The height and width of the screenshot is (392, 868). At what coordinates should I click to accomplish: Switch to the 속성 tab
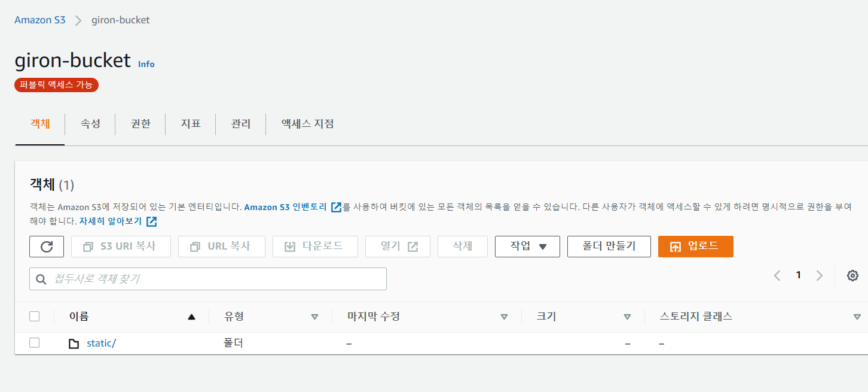click(x=90, y=124)
